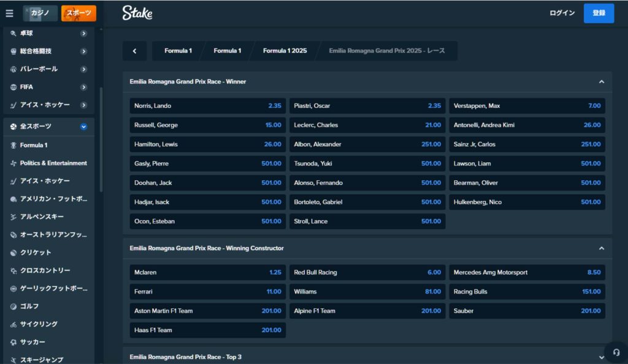Screen dimensions: 628x364
Task: Select Albon, Alexander odds 251.00
Action: tap(367, 145)
